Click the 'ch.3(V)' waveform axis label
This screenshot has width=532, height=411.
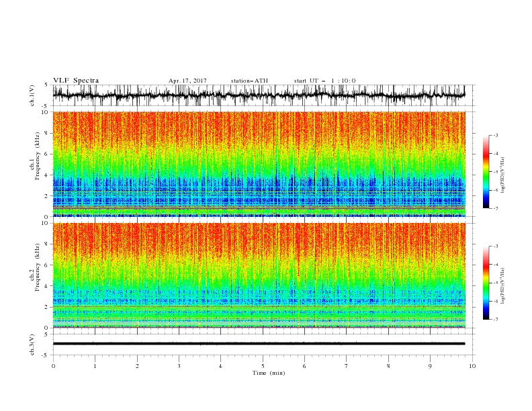pyautogui.click(x=32, y=345)
